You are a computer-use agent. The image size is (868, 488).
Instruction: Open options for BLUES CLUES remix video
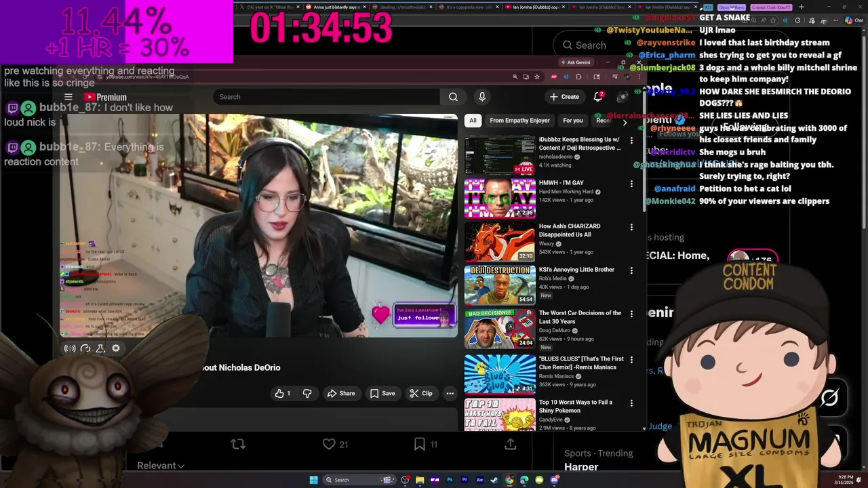tap(631, 360)
